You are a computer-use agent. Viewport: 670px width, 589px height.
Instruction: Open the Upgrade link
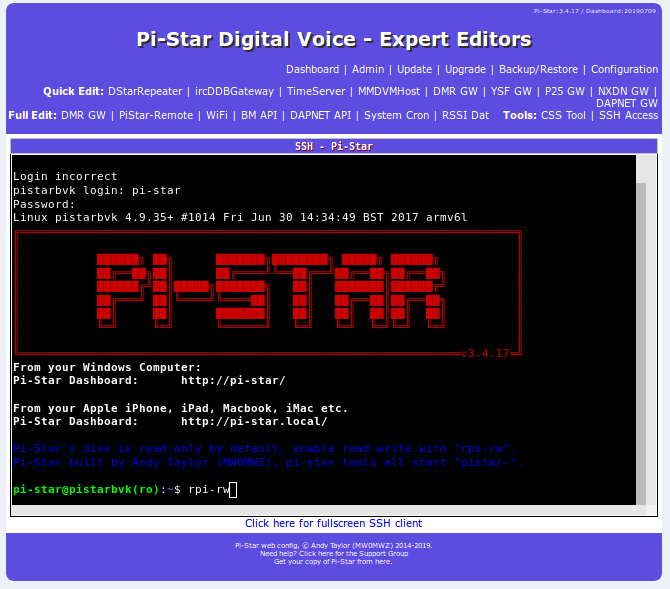tap(465, 69)
